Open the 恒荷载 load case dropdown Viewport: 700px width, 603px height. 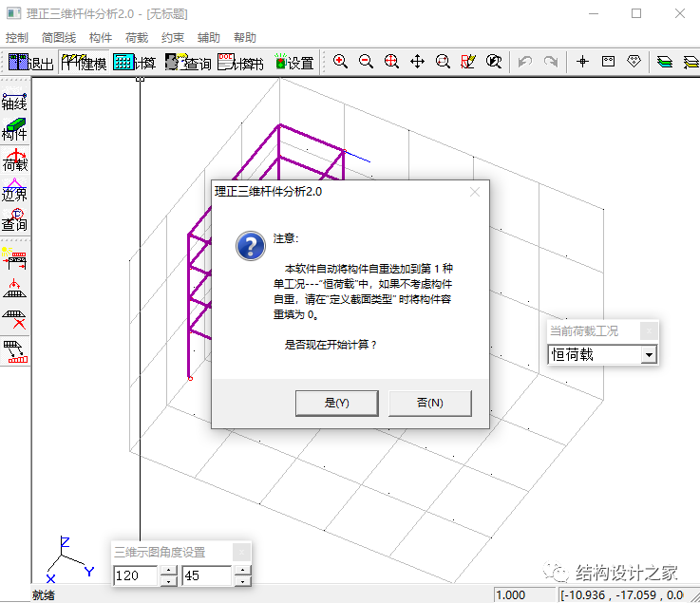[x=649, y=355]
